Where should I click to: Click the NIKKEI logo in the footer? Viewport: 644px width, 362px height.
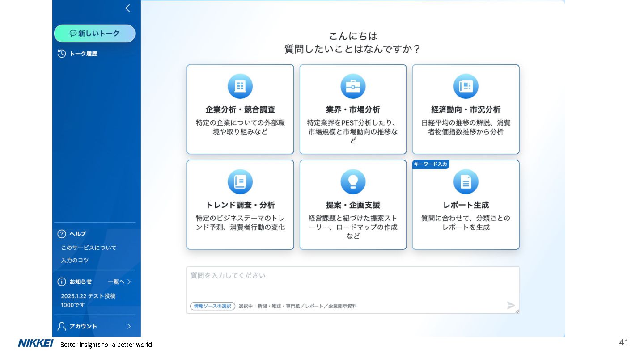click(36, 343)
